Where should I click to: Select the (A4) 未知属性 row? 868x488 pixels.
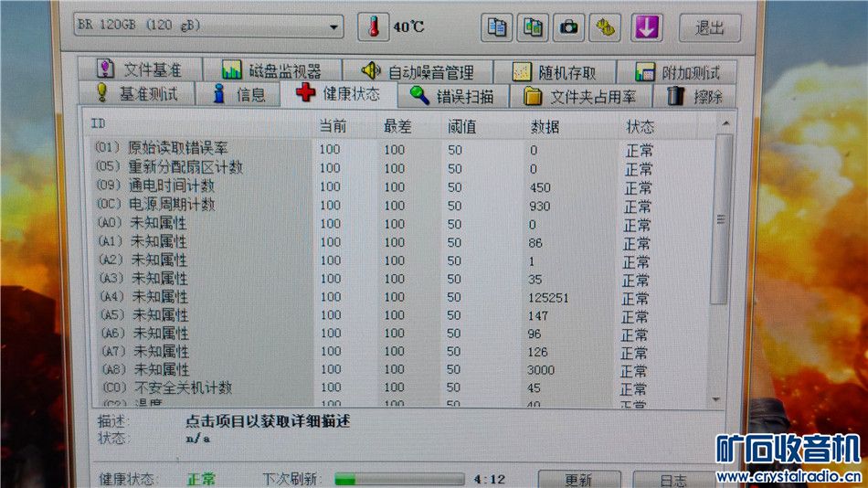tap(401, 297)
